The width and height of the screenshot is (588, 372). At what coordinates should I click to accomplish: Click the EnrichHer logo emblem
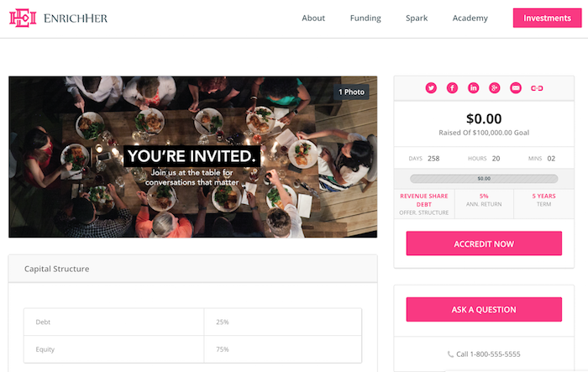23,18
